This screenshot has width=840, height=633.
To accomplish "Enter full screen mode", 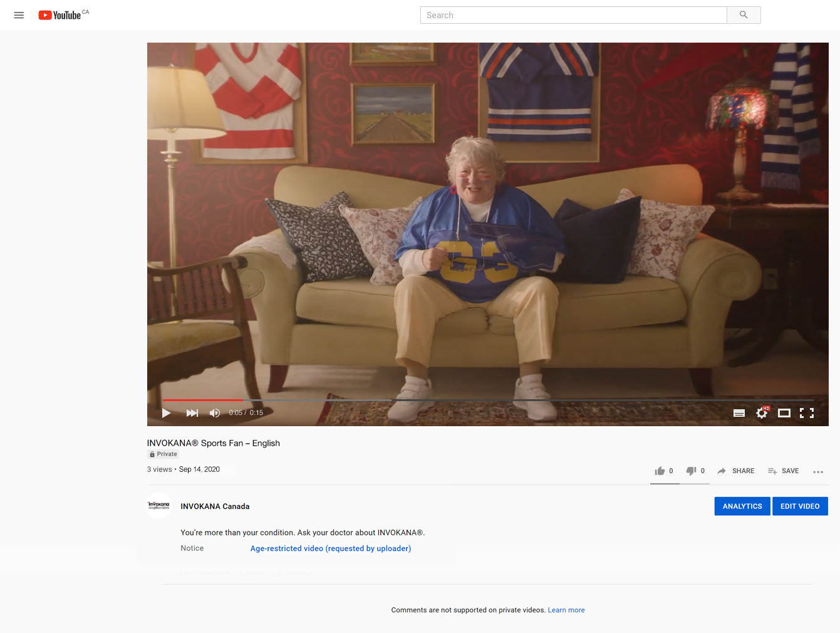I will click(807, 413).
